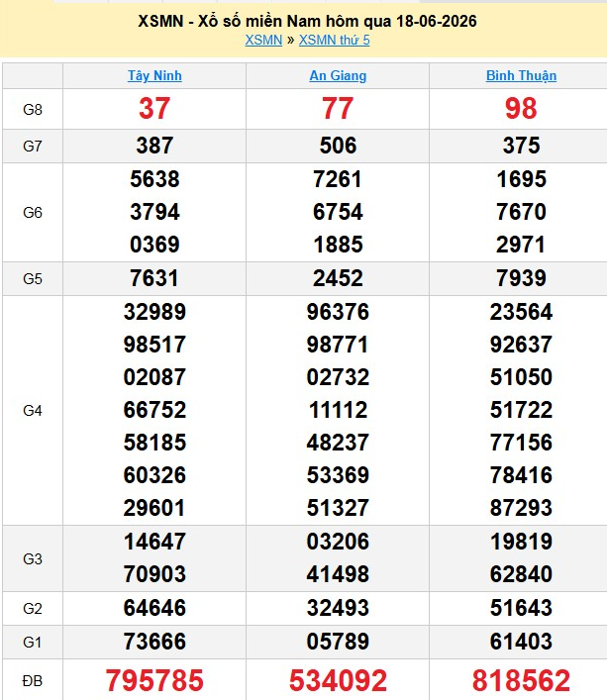Click G5 number 7631
The width and height of the screenshot is (607, 700).
tap(154, 278)
